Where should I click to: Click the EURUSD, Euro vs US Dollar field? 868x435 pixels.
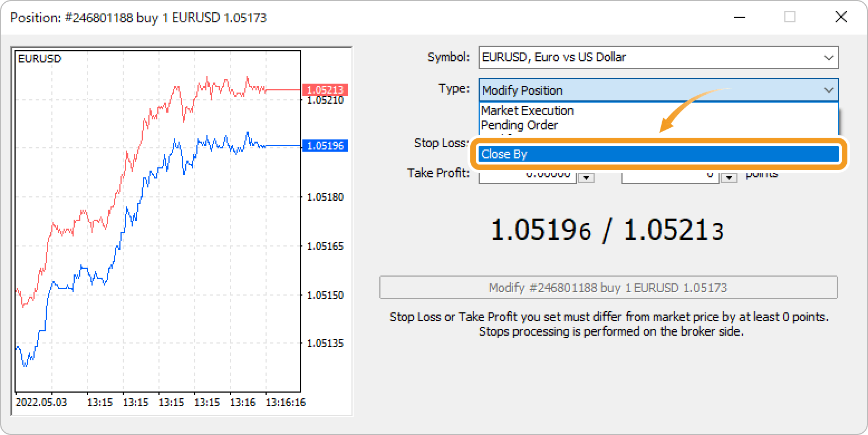647,57
